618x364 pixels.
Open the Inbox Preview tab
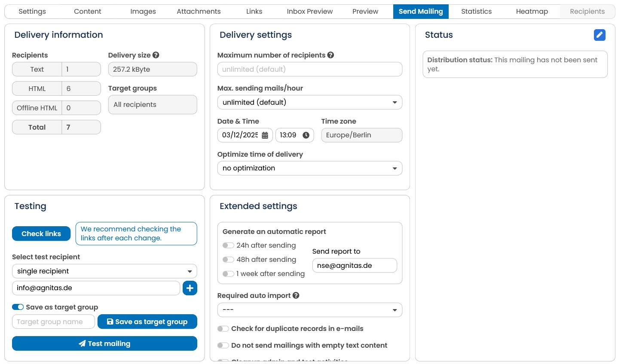310,12
